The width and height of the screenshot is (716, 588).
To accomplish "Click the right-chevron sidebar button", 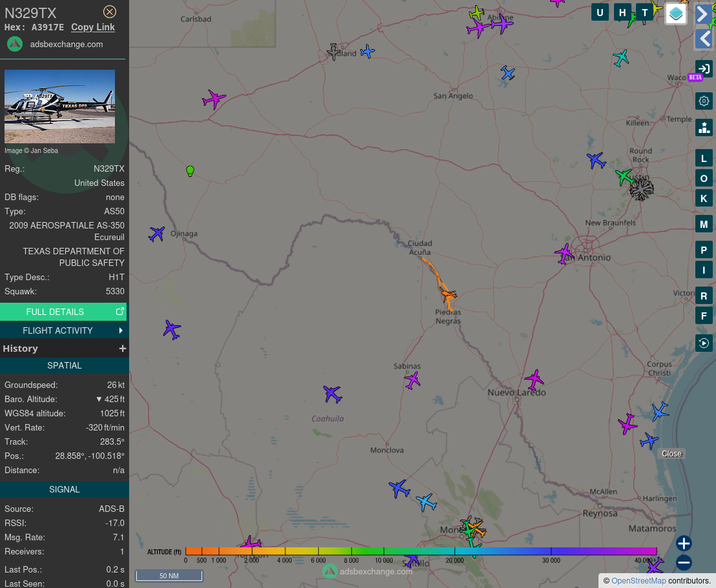I will tap(704, 14).
